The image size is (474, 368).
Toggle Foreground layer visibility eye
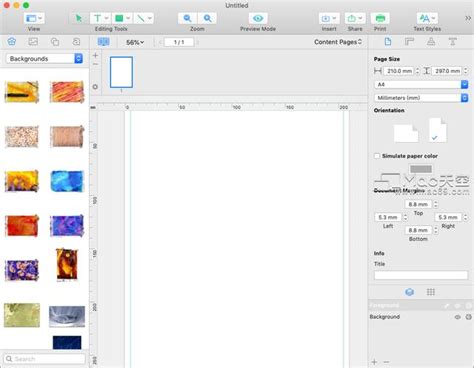(x=457, y=305)
